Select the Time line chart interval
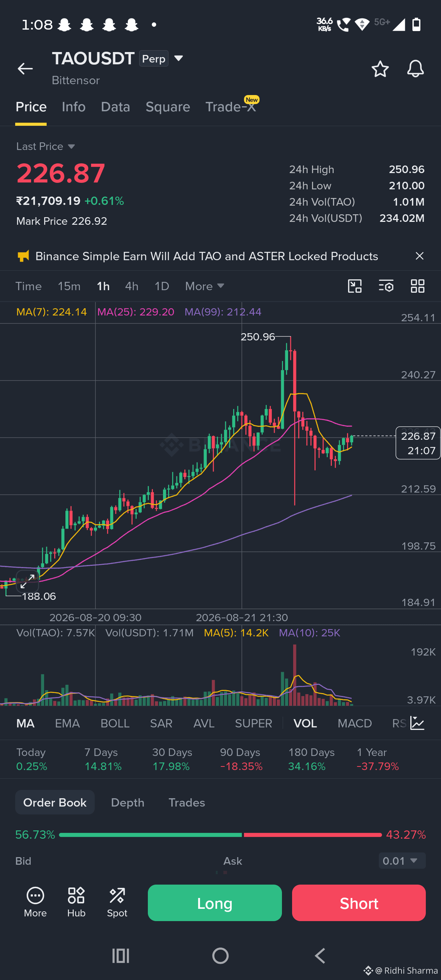 [29, 286]
